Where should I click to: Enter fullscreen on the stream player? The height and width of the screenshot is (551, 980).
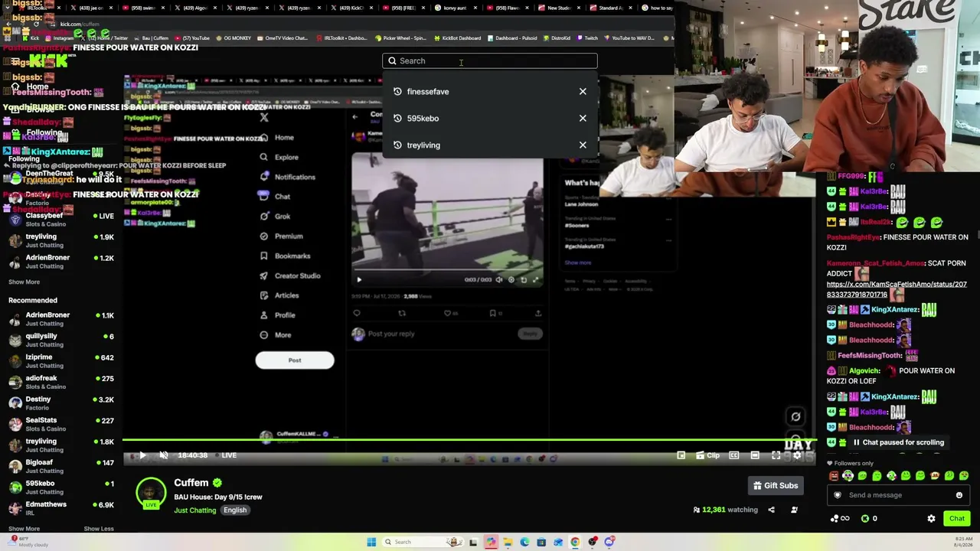pos(776,455)
